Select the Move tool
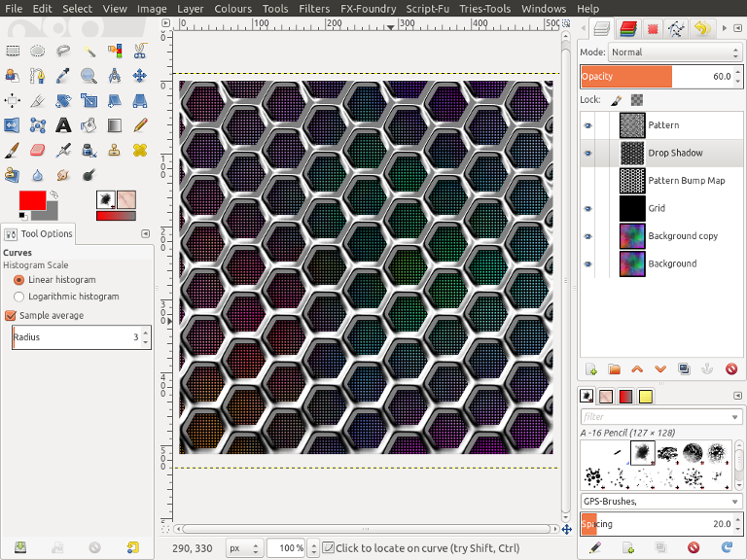The width and height of the screenshot is (747, 560). [x=140, y=75]
